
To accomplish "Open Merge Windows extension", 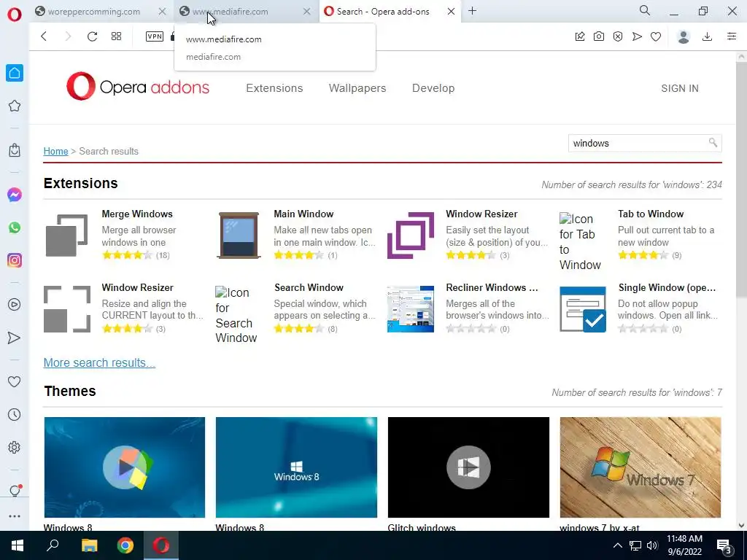I will tap(137, 214).
